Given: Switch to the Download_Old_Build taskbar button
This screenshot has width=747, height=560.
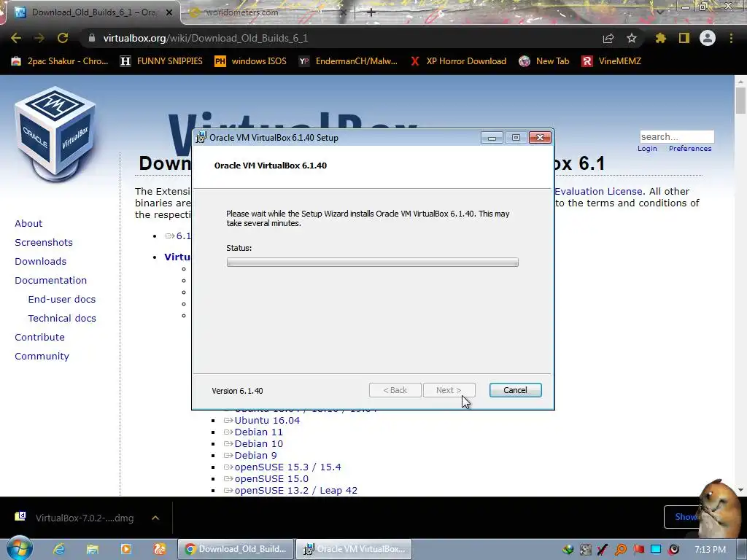Looking at the screenshot, I should click(236, 549).
